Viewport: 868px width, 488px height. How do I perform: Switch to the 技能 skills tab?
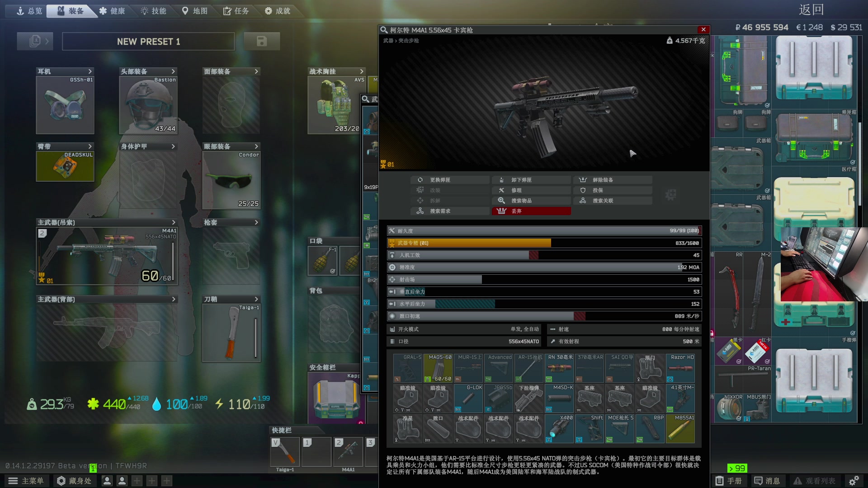pyautogui.click(x=154, y=11)
